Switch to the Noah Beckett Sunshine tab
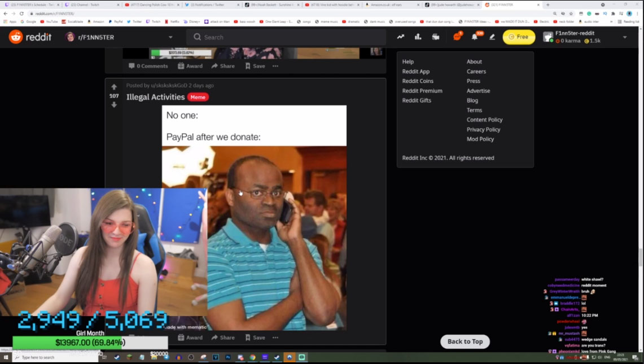Viewport: 644px width, 364px height. tap(271, 5)
